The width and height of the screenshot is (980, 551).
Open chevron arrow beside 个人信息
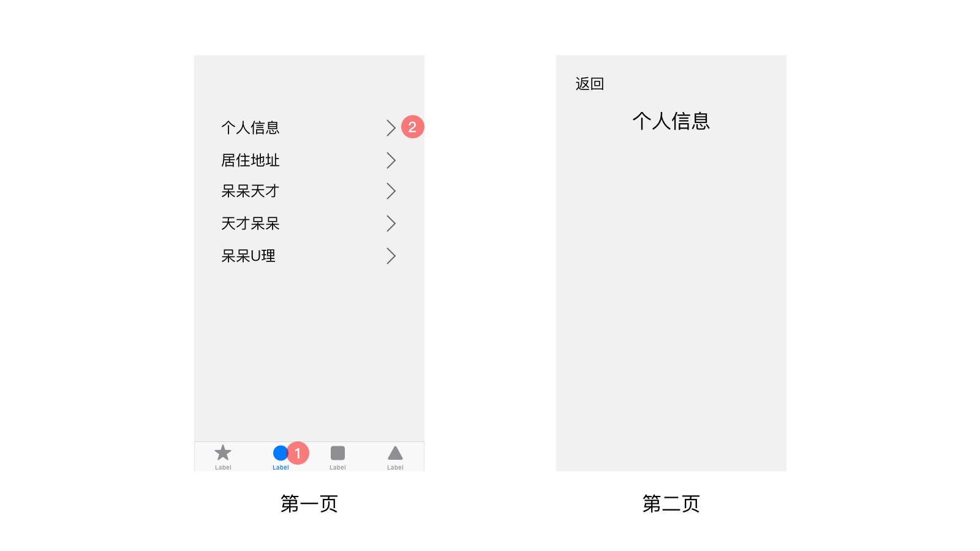point(391,128)
